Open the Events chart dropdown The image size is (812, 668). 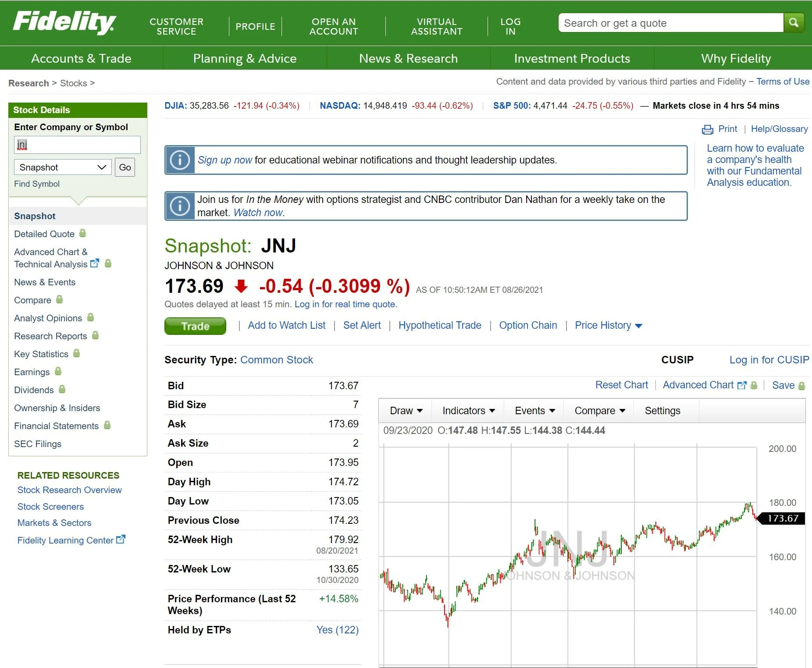(534, 411)
